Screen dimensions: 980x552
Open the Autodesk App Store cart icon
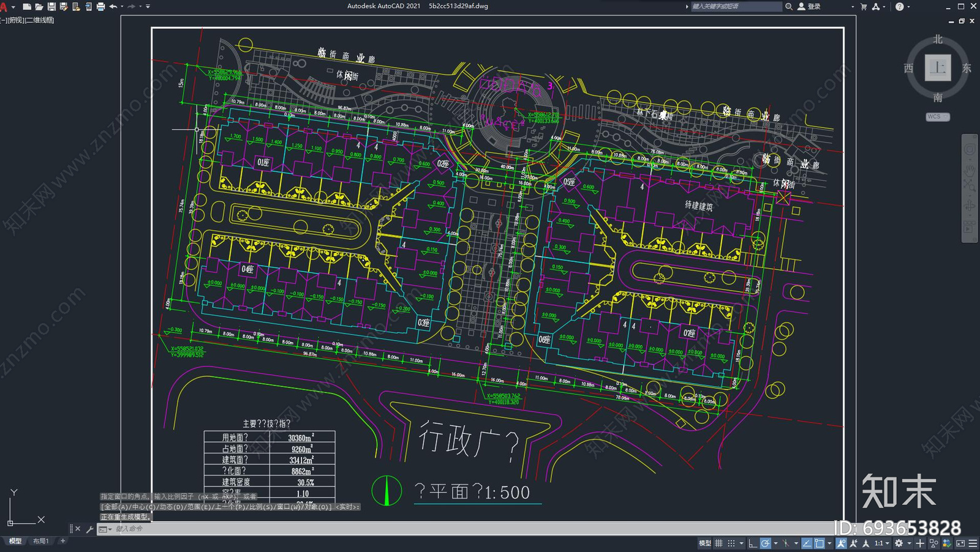pos(864,6)
